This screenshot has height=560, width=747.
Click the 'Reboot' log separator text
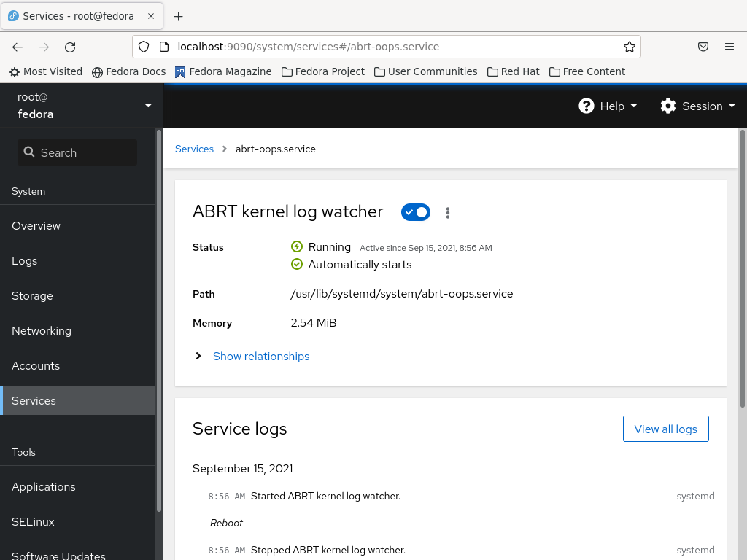point(226,523)
